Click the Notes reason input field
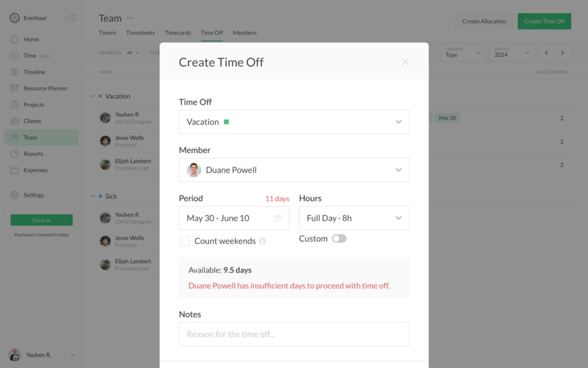588x368 pixels. coord(294,334)
